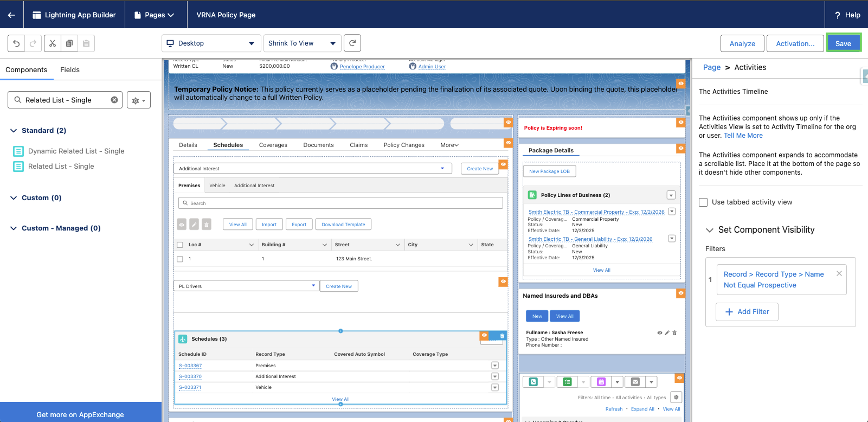View the Sasha Freese named insured record

pyautogui.click(x=660, y=333)
